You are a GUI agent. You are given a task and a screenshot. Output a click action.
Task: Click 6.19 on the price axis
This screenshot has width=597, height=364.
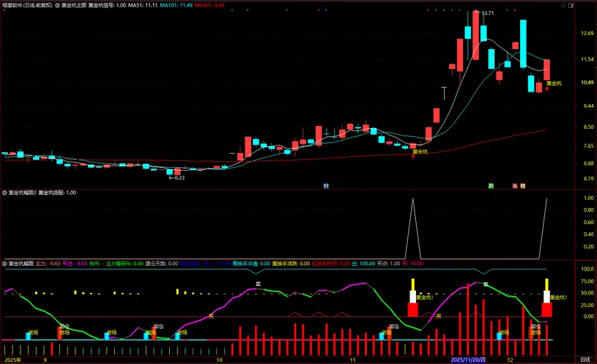pyautogui.click(x=588, y=179)
